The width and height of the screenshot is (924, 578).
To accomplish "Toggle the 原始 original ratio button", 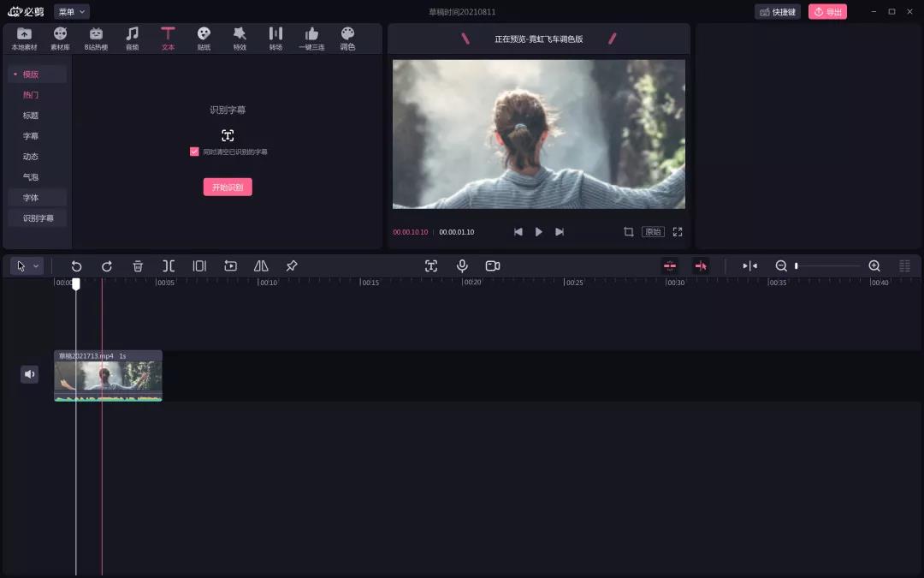I will point(653,232).
